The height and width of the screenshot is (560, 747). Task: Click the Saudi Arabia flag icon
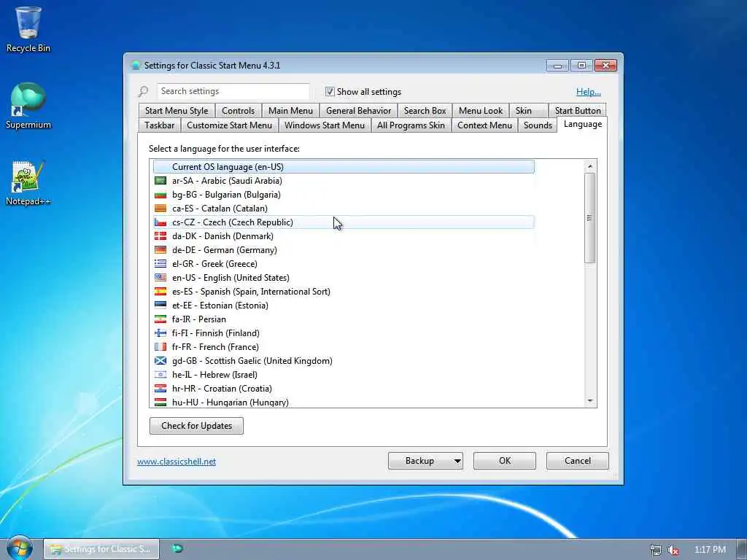[x=160, y=181]
